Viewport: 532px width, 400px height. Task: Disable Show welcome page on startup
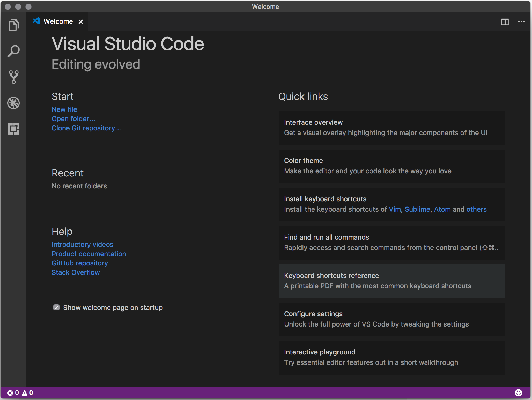pyautogui.click(x=56, y=307)
